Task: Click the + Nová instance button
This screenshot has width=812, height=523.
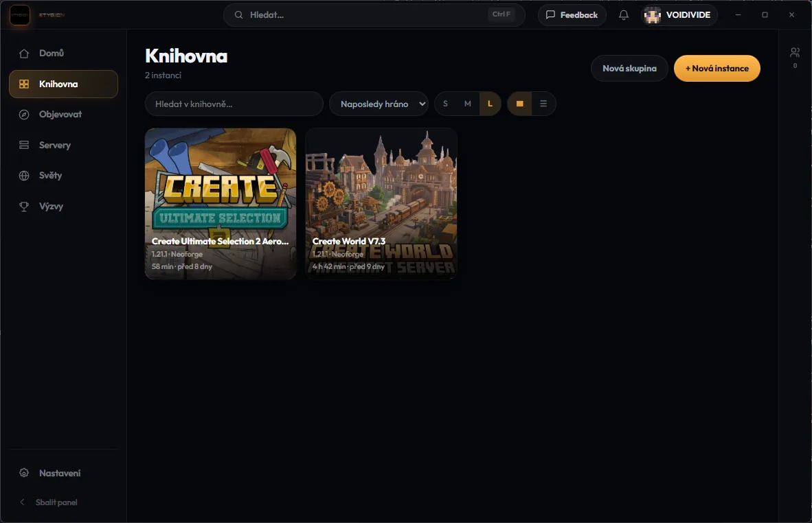Action: coord(717,68)
